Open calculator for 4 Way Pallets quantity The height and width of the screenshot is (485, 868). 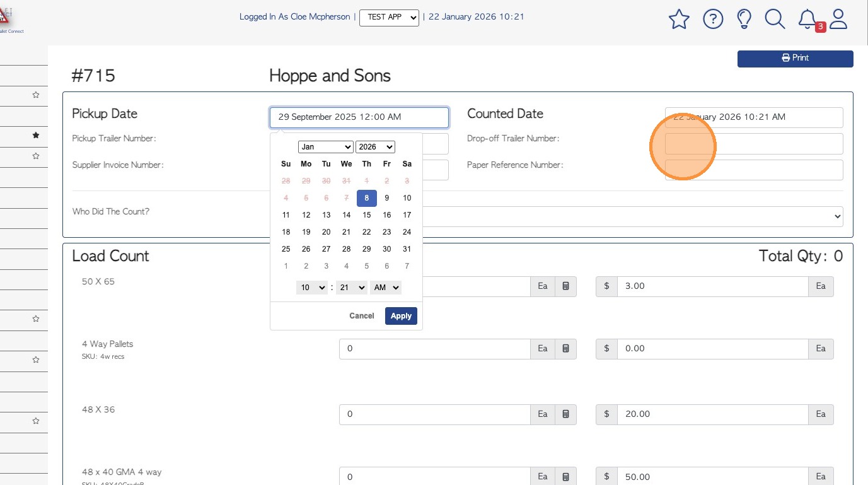point(565,349)
